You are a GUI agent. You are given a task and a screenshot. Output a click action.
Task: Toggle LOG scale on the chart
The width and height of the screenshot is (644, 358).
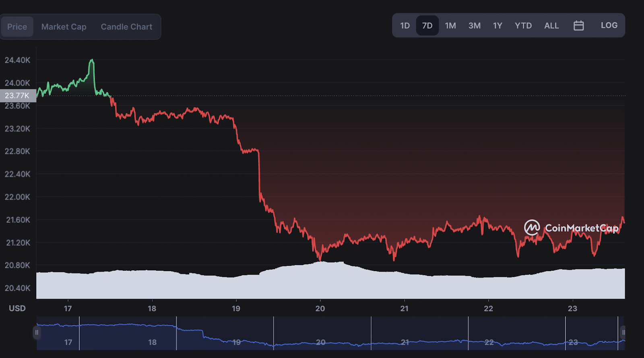click(609, 25)
